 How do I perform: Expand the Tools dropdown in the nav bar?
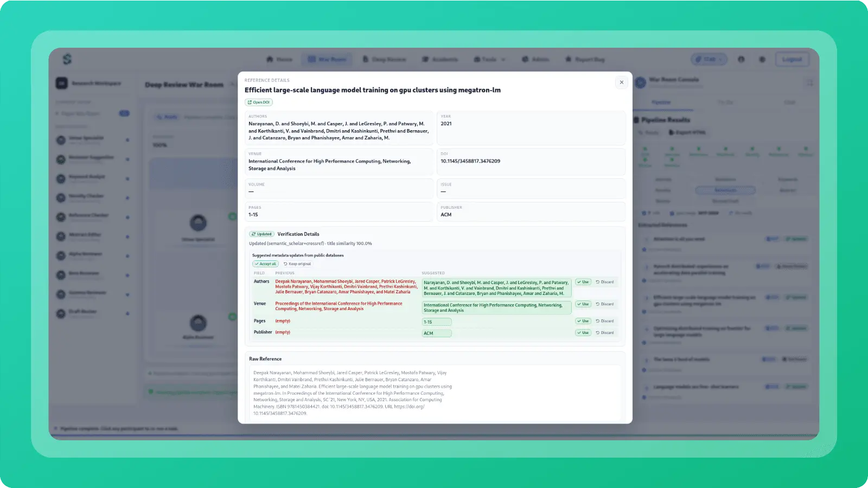(489, 59)
